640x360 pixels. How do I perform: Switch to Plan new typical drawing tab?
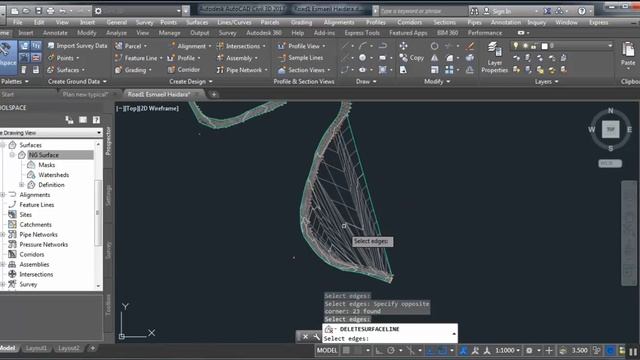86,94
